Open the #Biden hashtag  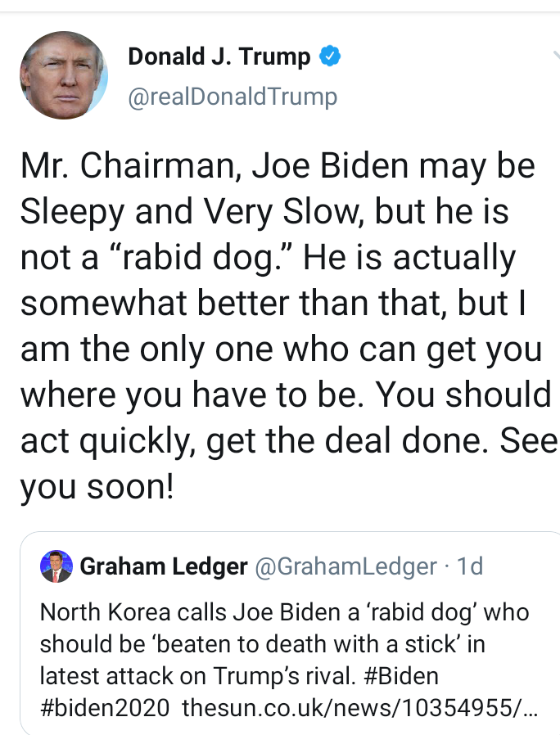point(401,676)
